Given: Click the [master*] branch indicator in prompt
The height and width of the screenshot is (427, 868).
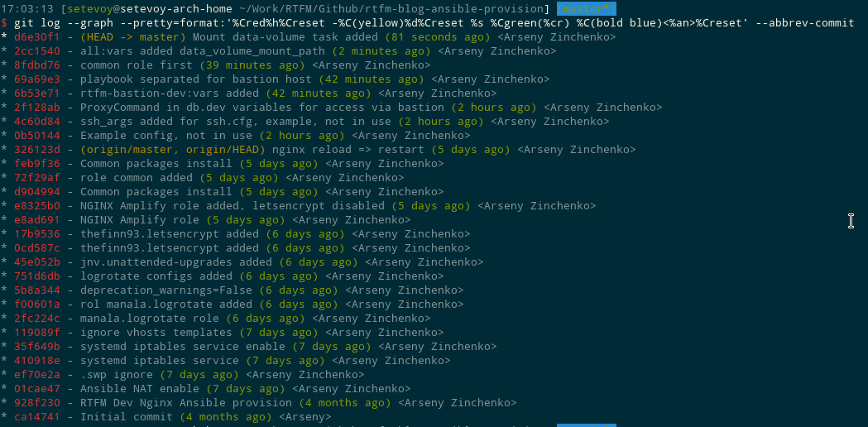Looking at the screenshot, I should click(x=586, y=9).
